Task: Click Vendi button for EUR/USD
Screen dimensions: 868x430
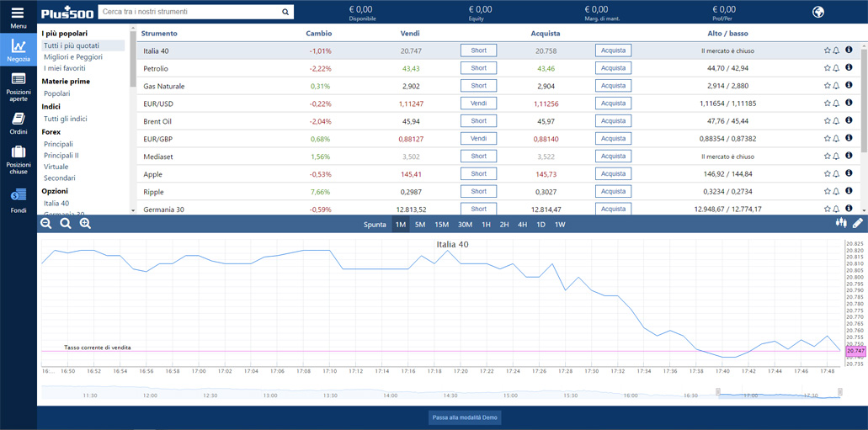Action: point(478,104)
